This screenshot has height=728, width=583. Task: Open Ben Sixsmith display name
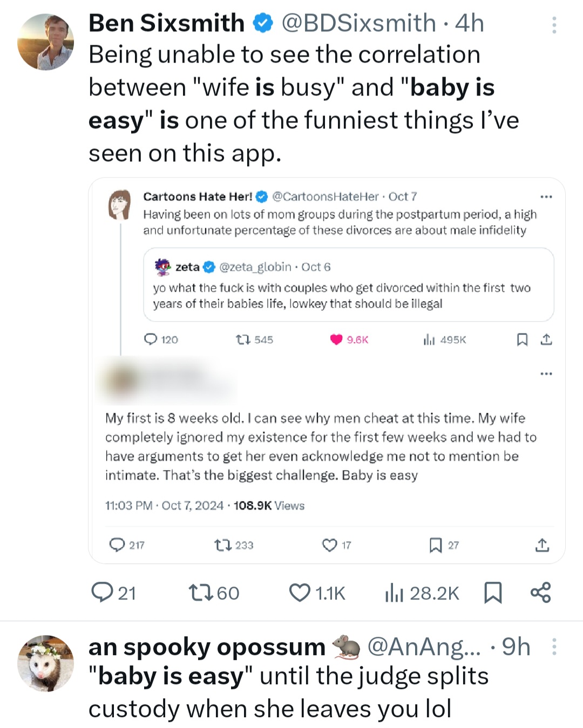pyautogui.click(x=166, y=23)
